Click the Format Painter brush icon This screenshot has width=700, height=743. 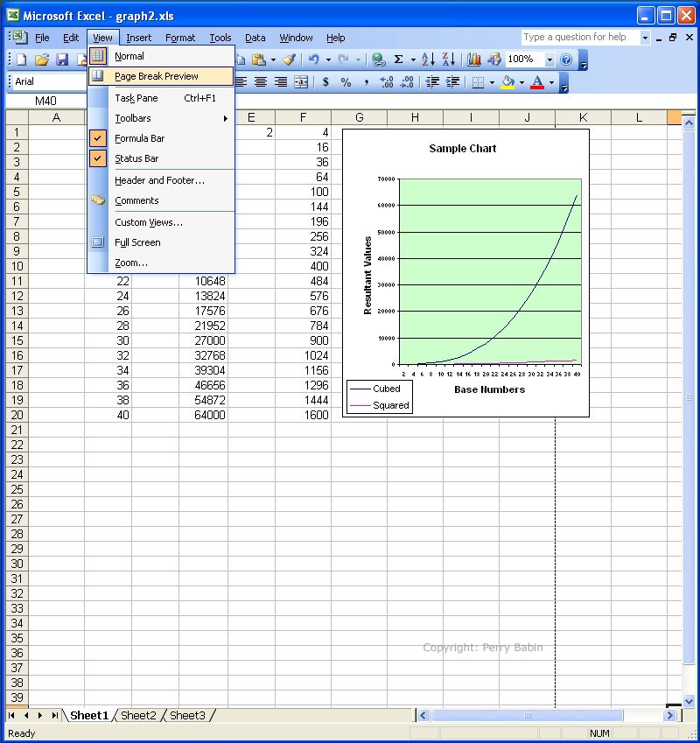click(290, 60)
